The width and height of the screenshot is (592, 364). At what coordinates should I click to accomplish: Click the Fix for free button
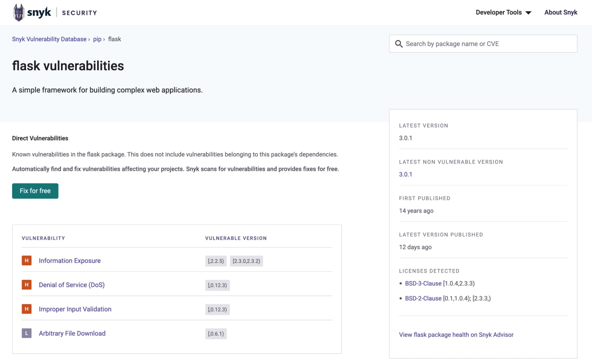pos(35,191)
